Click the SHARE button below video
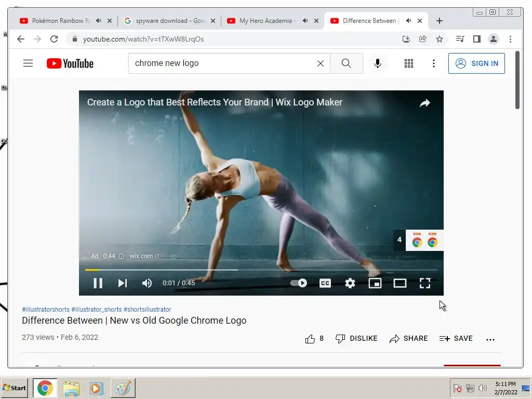Viewport: 532px width, 399px height. click(x=408, y=339)
